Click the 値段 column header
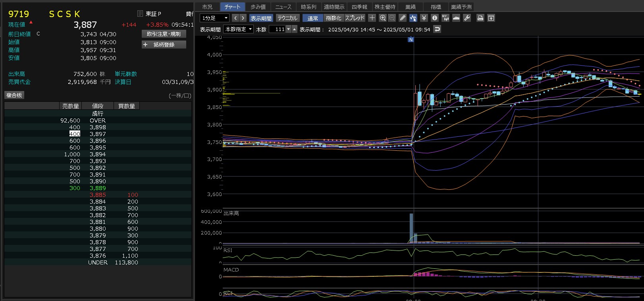644x301 pixels. click(98, 106)
